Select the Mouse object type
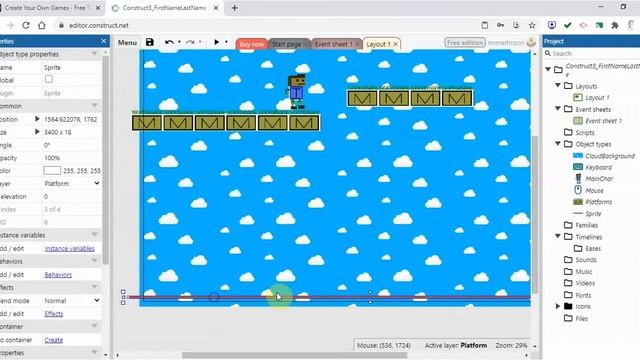640x360 pixels. 594,191
